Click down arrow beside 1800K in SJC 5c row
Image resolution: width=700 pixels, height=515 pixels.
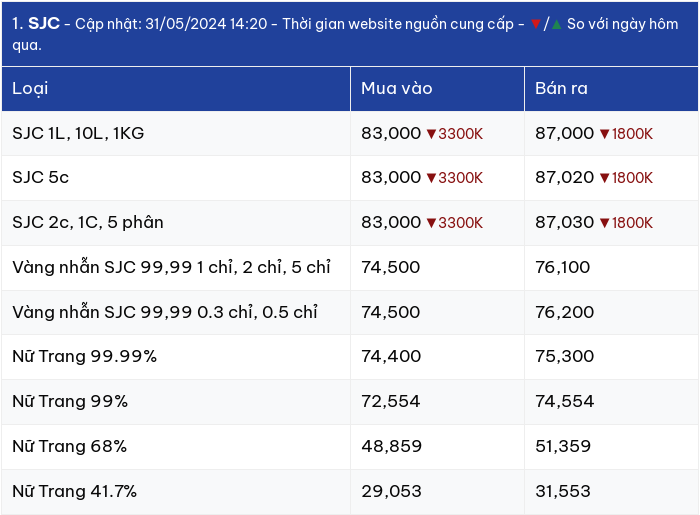(604, 178)
